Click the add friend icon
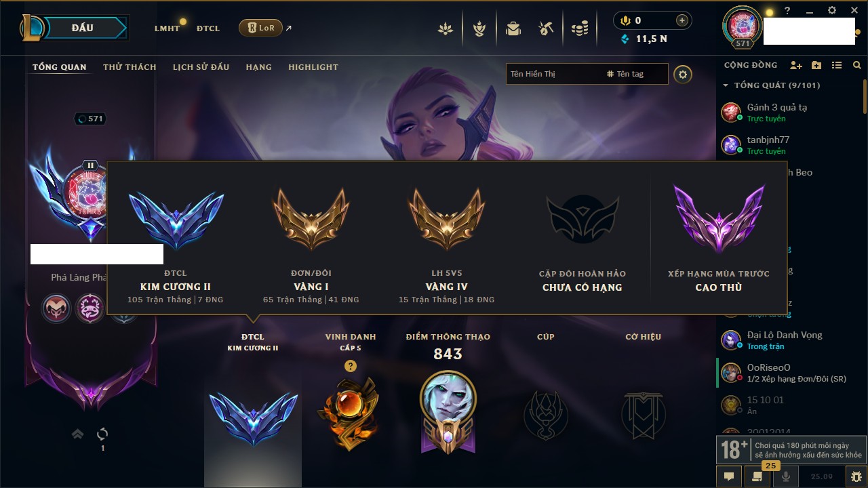The width and height of the screenshot is (868, 488). click(796, 65)
